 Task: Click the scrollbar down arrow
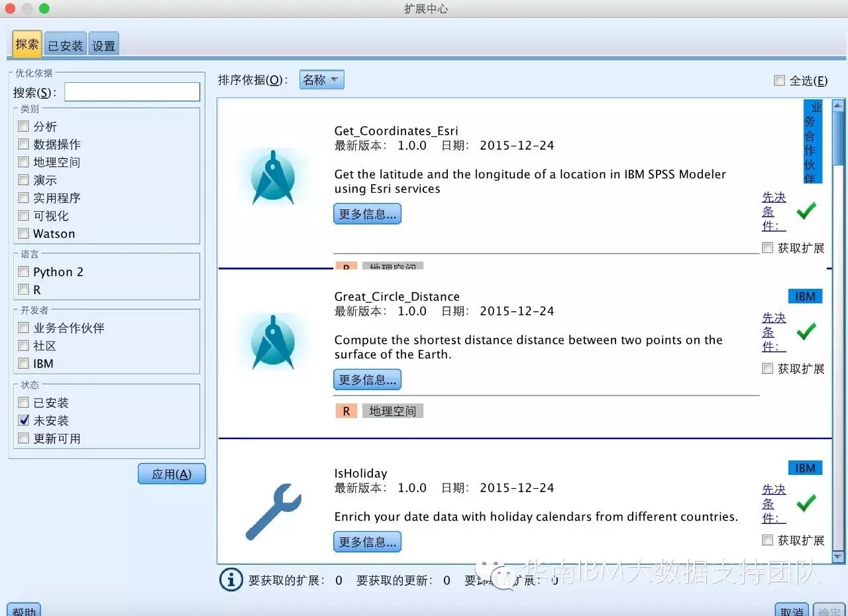(838, 557)
